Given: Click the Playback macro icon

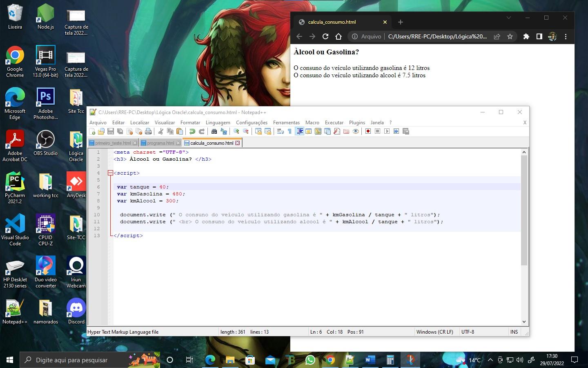Looking at the screenshot, I should pos(387,131).
